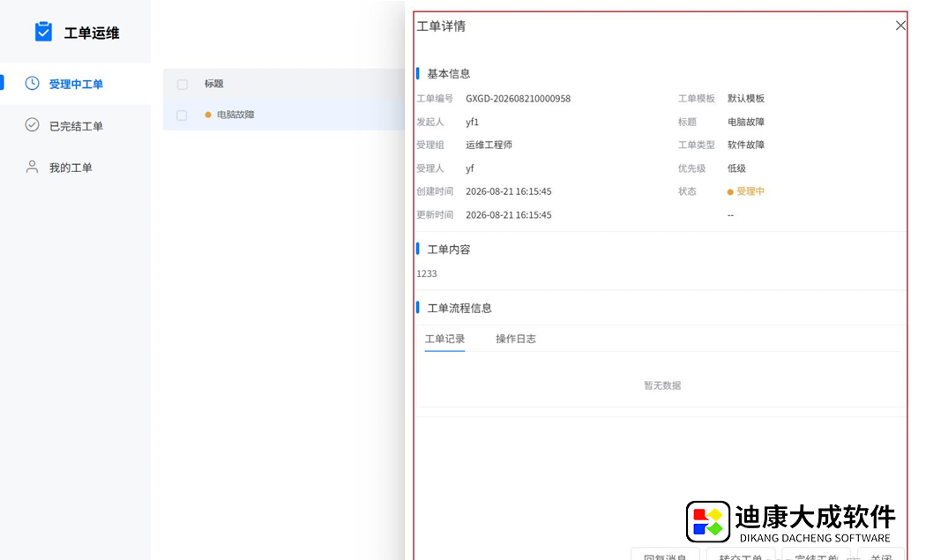The image size is (926, 560).
Task: Check the box for 电脑故障 row
Action: pyautogui.click(x=182, y=116)
